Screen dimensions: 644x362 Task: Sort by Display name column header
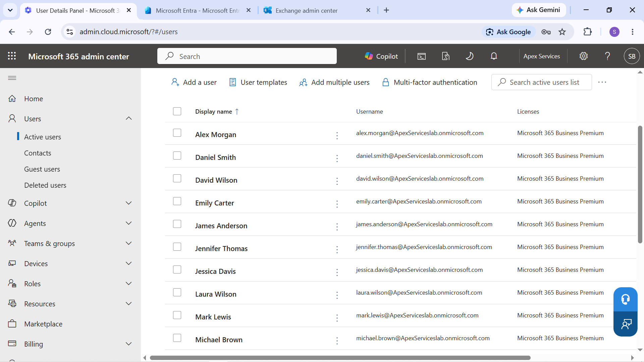point(217,112)
